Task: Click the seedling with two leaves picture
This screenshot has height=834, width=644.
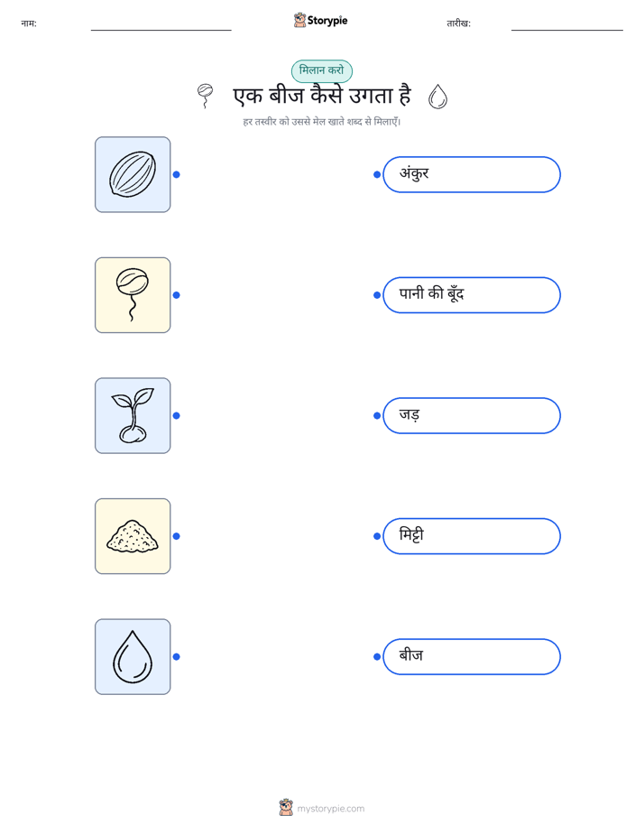Action: point(133,415)
